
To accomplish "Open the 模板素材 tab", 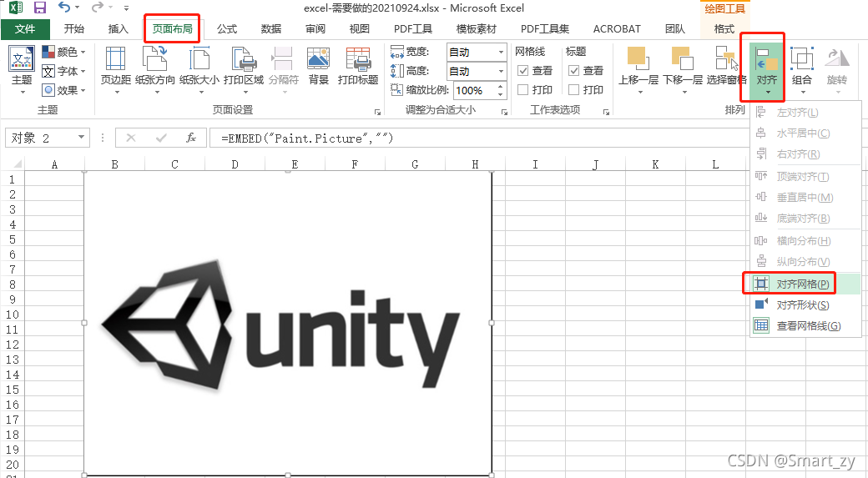I will click(x=476, y=28).
